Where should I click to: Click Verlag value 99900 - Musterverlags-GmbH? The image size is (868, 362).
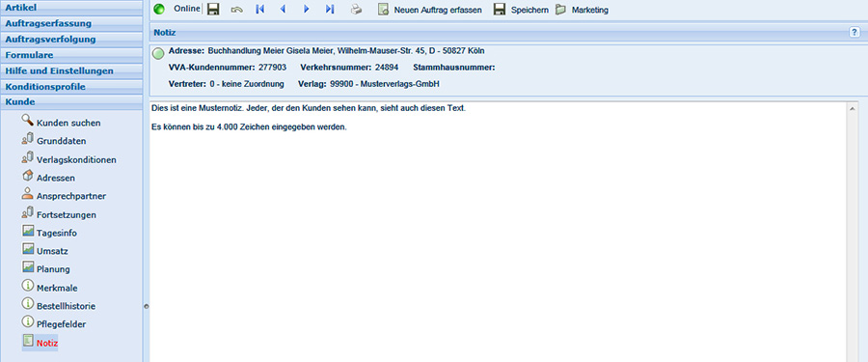click(x=385, y=84)
